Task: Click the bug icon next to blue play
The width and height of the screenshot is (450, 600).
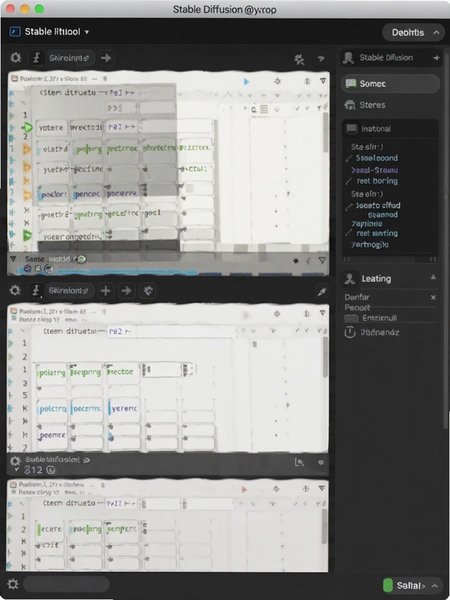Action: pyautogui.click(x=278, y=81)
